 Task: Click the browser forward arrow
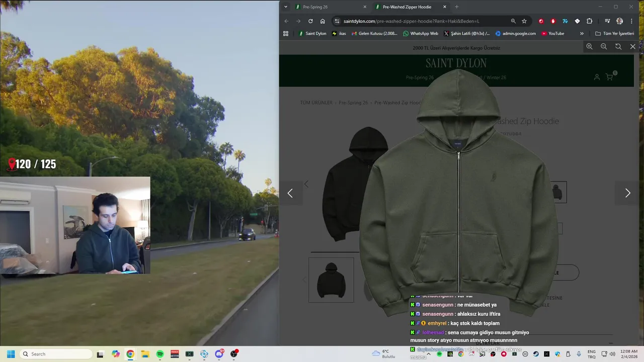(298, 21)
